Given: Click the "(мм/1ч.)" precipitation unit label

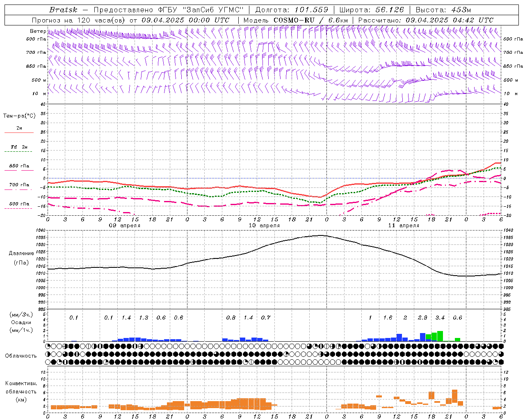Looking at the screenshot, I should pos(21,330).
